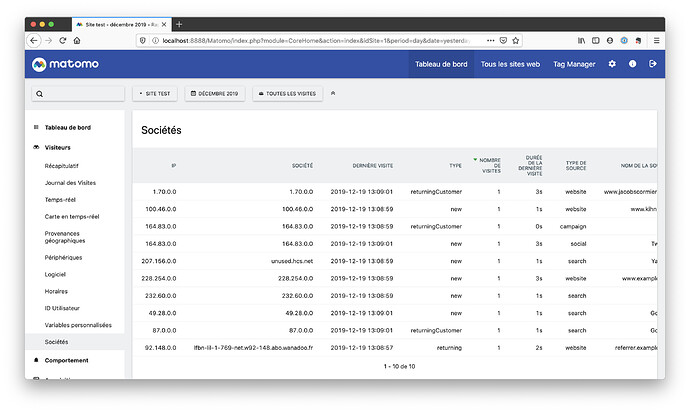Click the IP cell 92.148.0.0
The width and height of the screenshot is (690, 412).
point(161,348)
